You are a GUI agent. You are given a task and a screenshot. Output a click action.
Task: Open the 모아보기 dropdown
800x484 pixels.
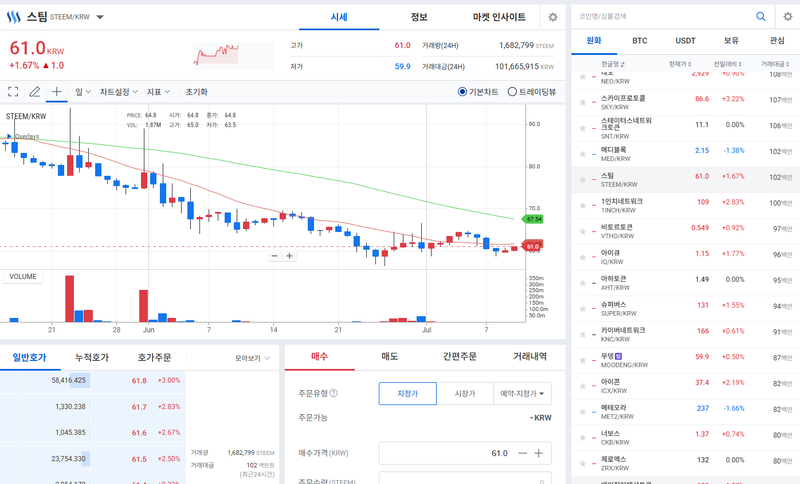pyautogui.click(x=252, y=358)
